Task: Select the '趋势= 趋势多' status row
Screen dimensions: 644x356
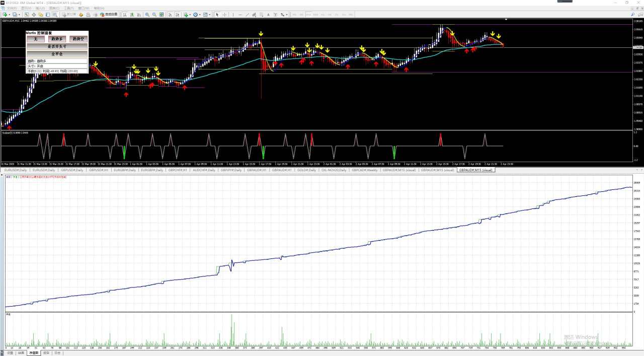Action: pyautogui.click(x=57, y=60)
